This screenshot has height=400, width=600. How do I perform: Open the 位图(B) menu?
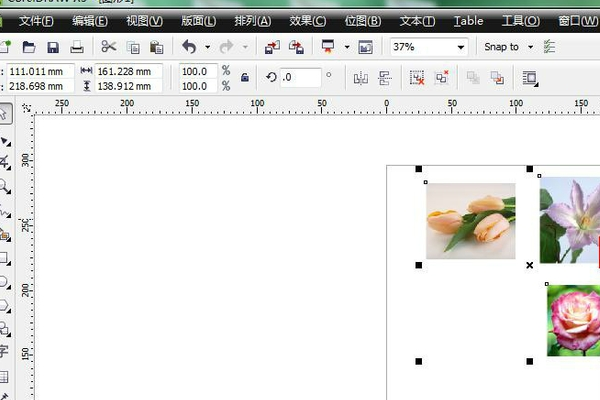(362, 21)
